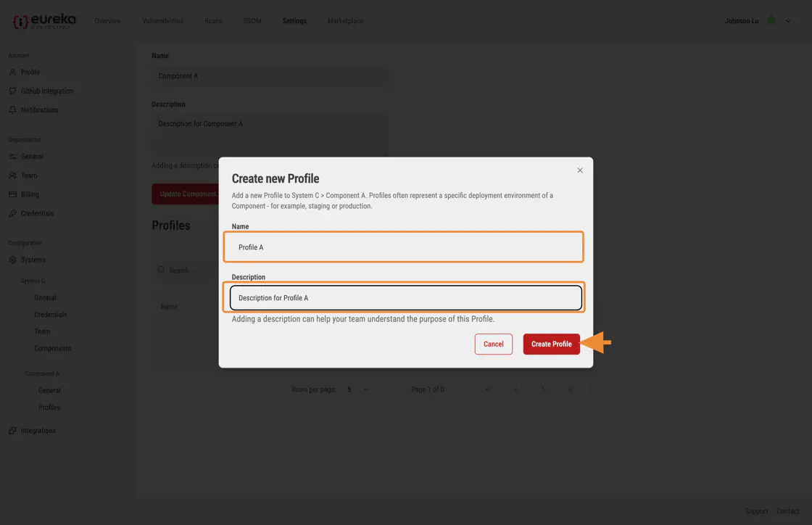Click the Github Integration icon
The width and height of the screenshot is (812, 525).
pos(13,91)
